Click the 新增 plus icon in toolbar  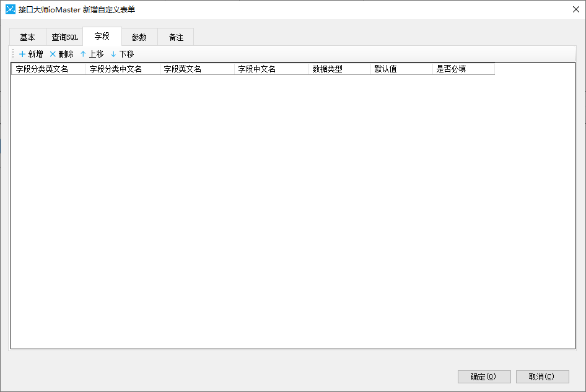[x=22, y=54]
